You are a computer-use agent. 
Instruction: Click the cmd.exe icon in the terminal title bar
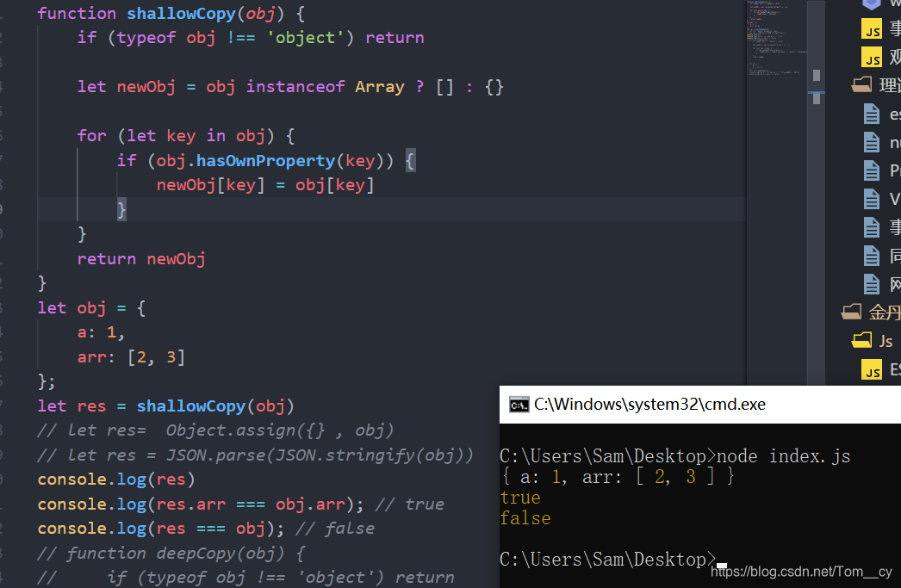[x=519, y=405]
